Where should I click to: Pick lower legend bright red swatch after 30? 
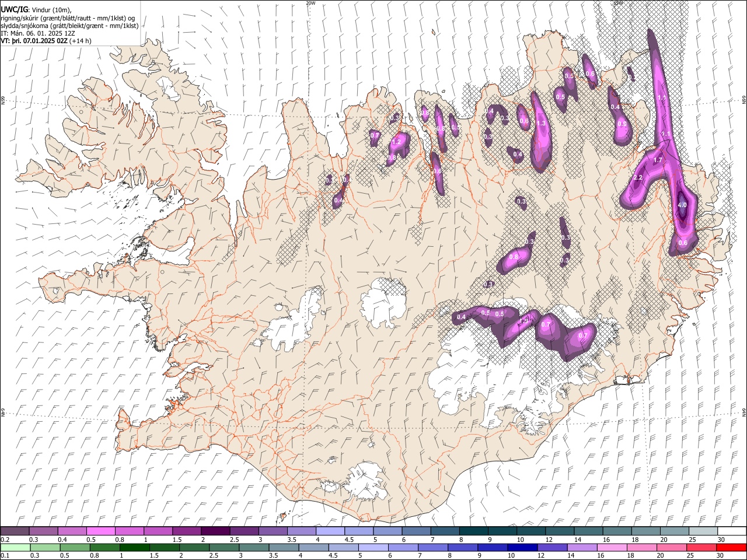click(731, 548)
